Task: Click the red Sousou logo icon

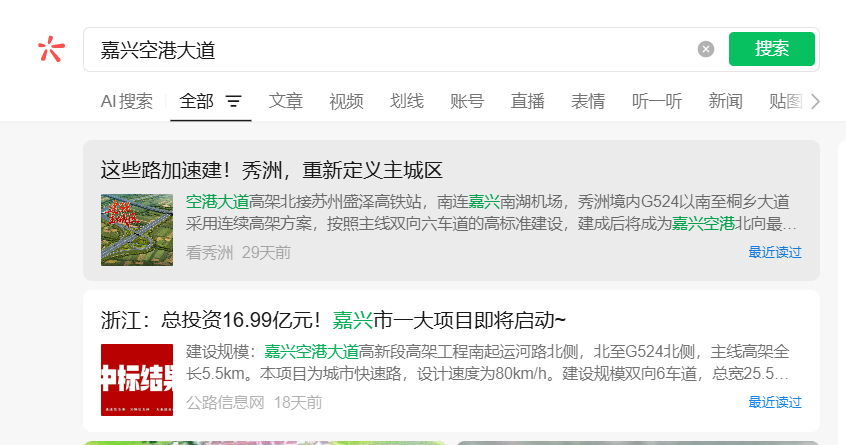Action: tap(51, 49)
